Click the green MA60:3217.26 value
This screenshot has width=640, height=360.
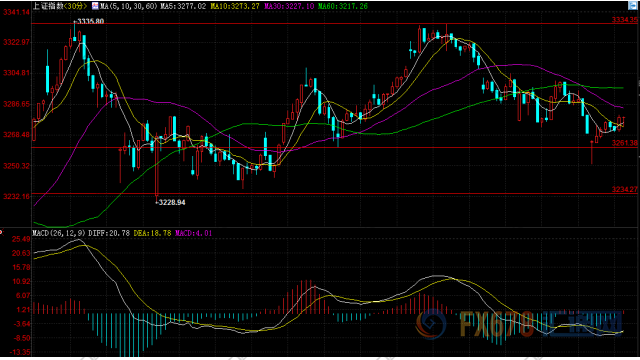343,6
